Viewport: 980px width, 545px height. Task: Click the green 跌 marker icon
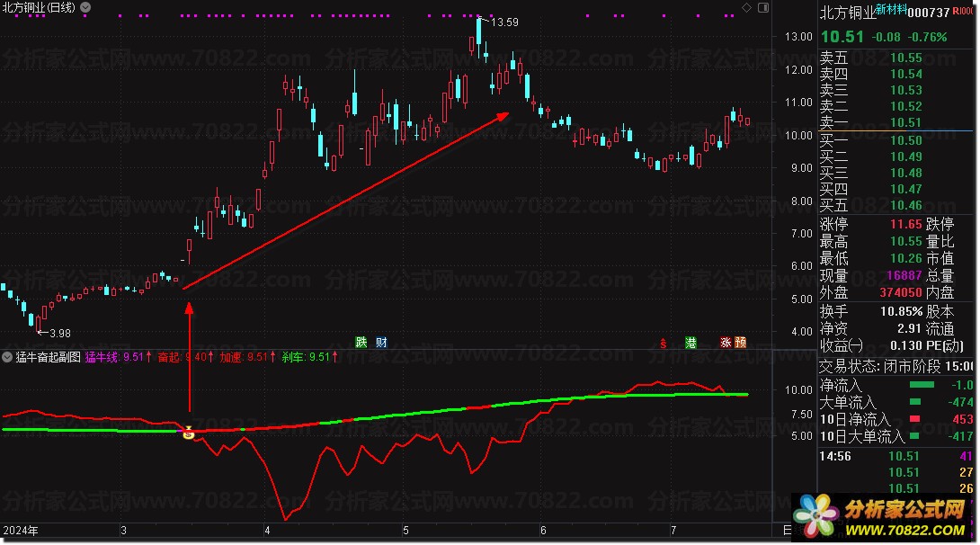point(361,342)
